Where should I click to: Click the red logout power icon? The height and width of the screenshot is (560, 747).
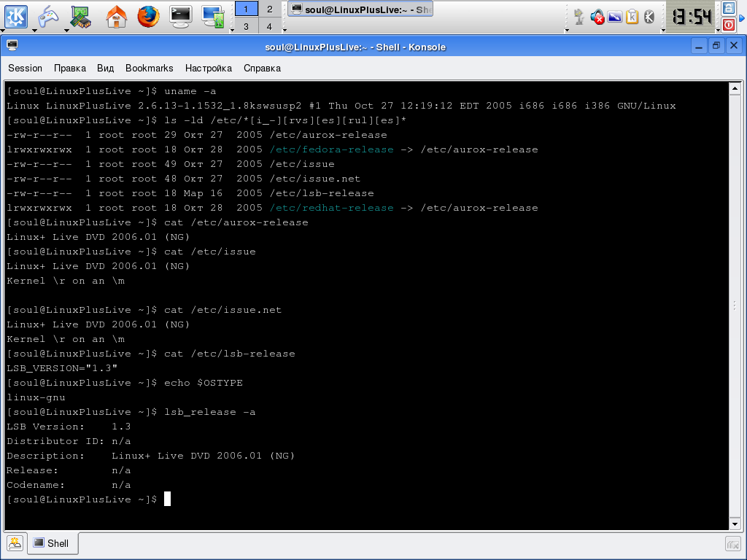[729, 25]
